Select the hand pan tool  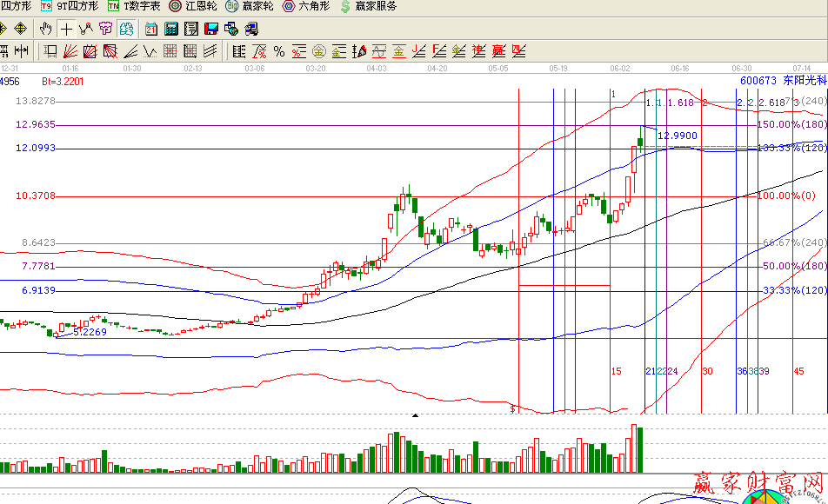[47, 29]
